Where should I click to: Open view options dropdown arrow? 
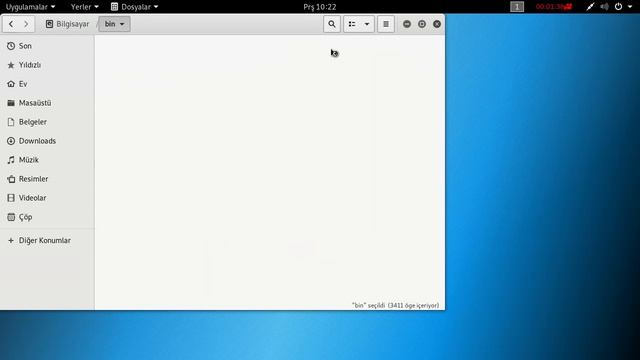tap(367, 24)
